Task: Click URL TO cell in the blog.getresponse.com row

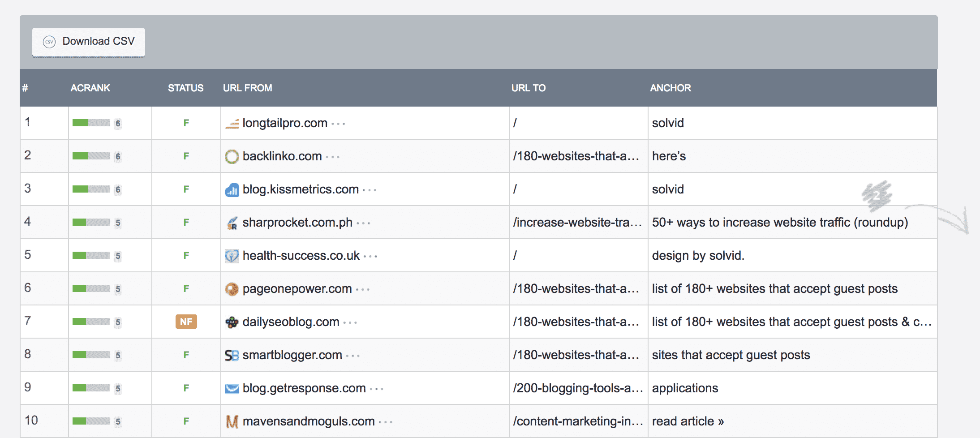Action: click(578, 388)
